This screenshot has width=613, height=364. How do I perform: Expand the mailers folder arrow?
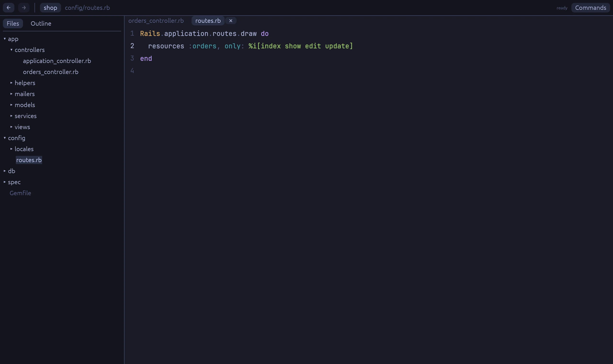[x=11, y=94]
